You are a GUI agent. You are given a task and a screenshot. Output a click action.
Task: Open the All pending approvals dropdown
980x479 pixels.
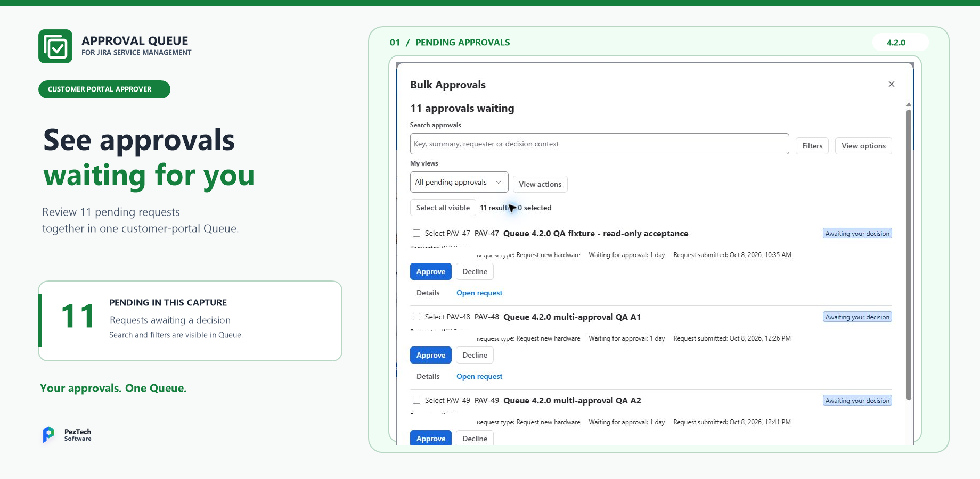pos(459,182)
